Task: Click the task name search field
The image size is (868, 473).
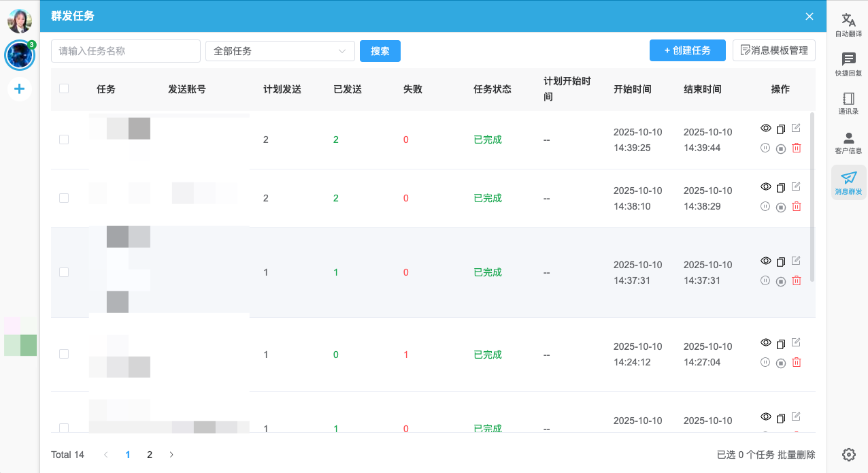Action: point(125,51)
